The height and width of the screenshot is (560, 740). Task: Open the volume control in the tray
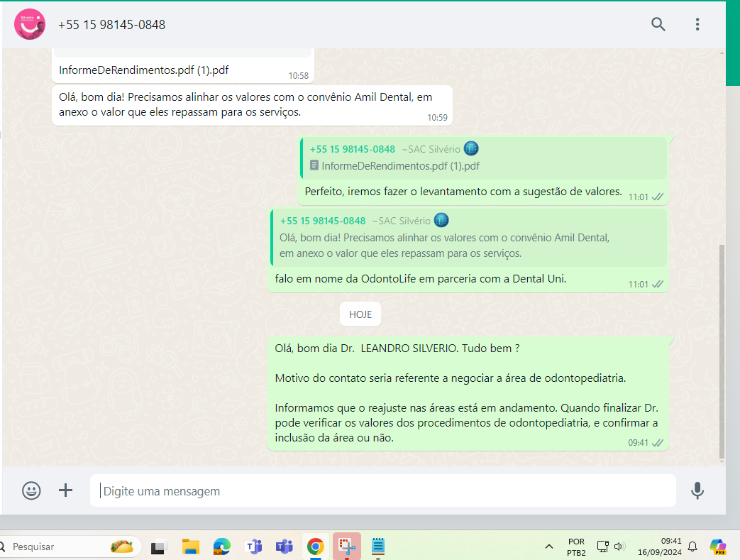[x=619, y=547]
